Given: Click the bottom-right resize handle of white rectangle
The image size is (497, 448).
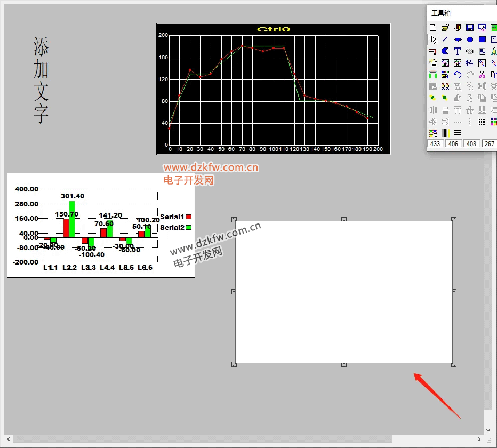Looking at the screenshot, I should point(454,364).
